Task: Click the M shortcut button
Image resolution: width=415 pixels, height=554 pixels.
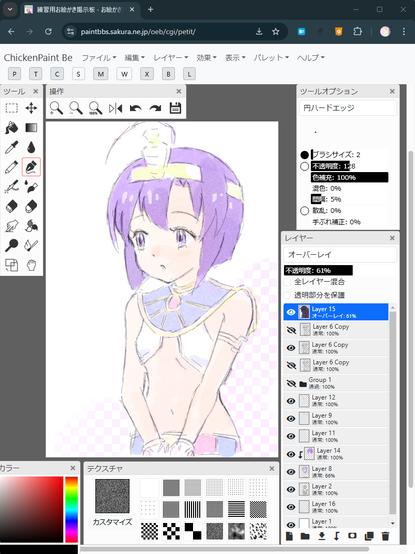Action: (101, 74)
